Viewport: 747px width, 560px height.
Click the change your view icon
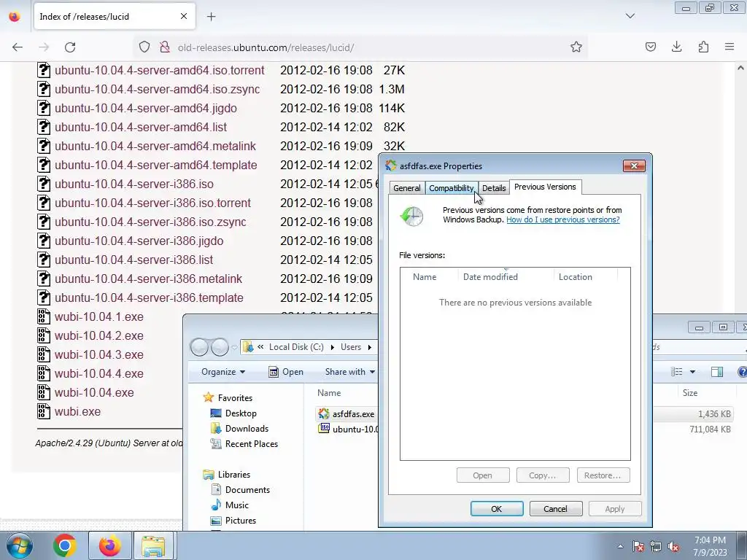click(x=676, y=372)
